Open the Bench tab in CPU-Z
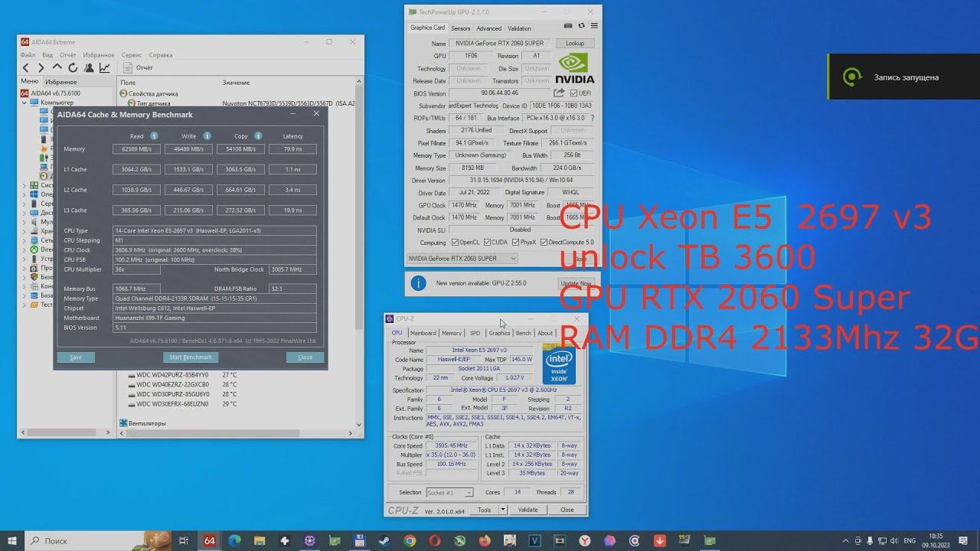 click(524, 333)
